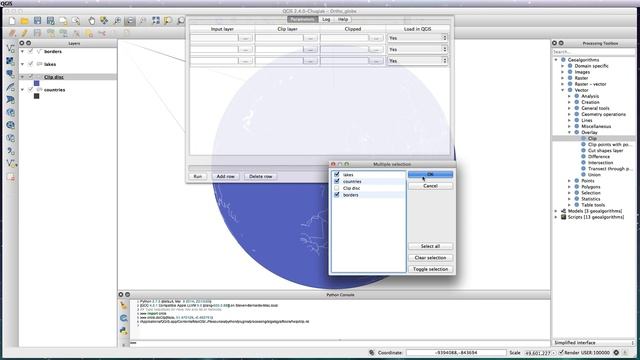Click Cancel in Multiple selection dialog
640x360 pixels.
tap(430, 186)
